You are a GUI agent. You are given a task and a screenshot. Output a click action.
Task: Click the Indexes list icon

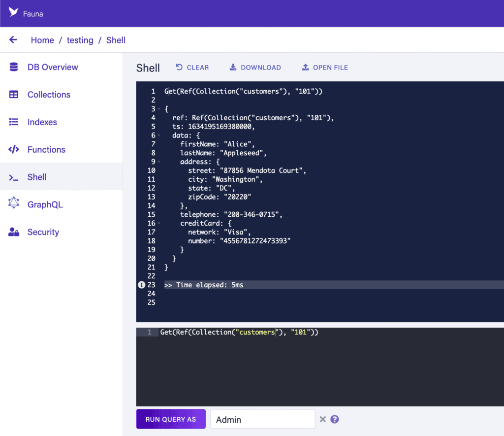click(14, 122)
